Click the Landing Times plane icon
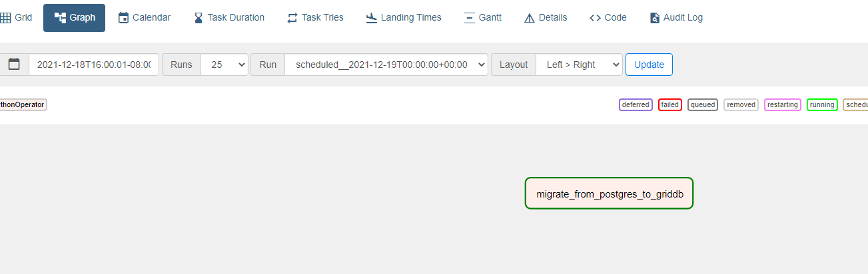The image size is (868, 274). click(372, 18)
